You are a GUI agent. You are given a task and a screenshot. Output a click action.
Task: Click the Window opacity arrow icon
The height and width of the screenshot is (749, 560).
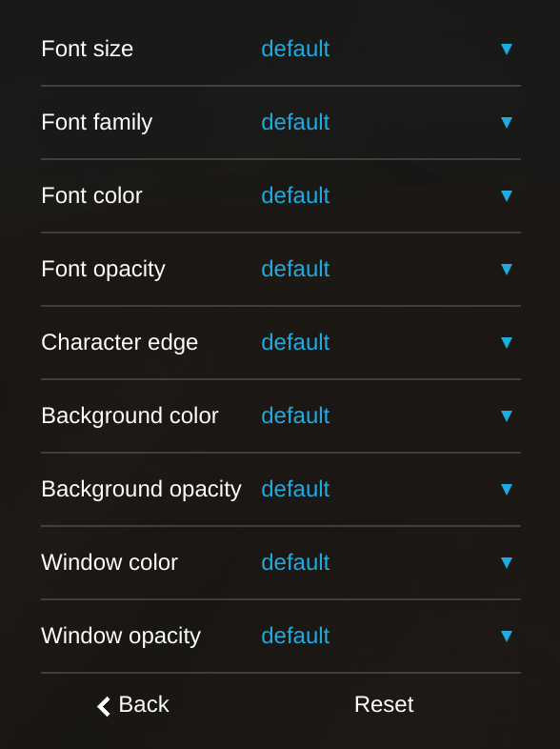tap(507, 636)
